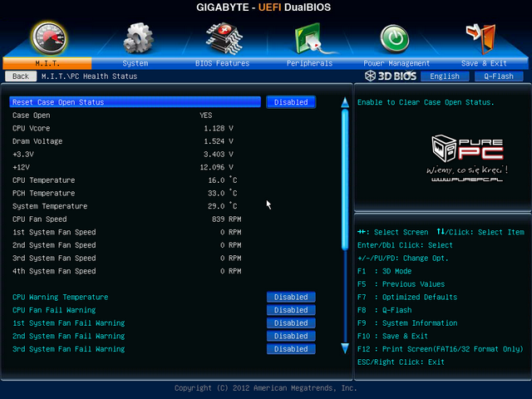Open the Power Management tab
The width and height of the screenshot is (532, 399).
click(x=397, y=63)
